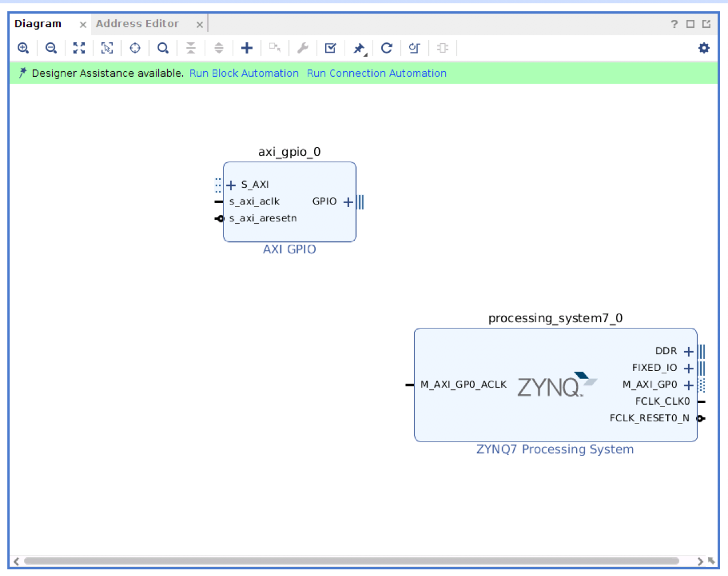Click the help question mark icon
Screen dimensions: 728x576
[x=675, y=24]
